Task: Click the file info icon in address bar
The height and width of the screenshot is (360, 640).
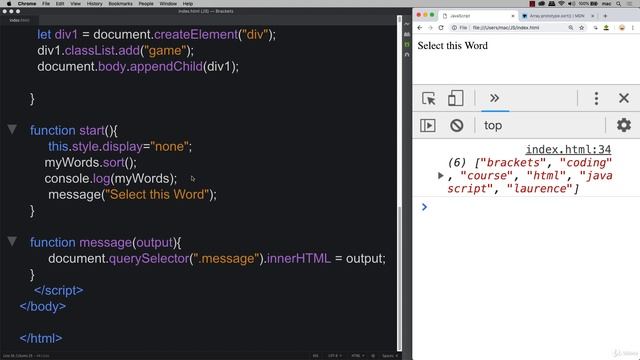Action: pyautogui.click(x=454, y=28)
